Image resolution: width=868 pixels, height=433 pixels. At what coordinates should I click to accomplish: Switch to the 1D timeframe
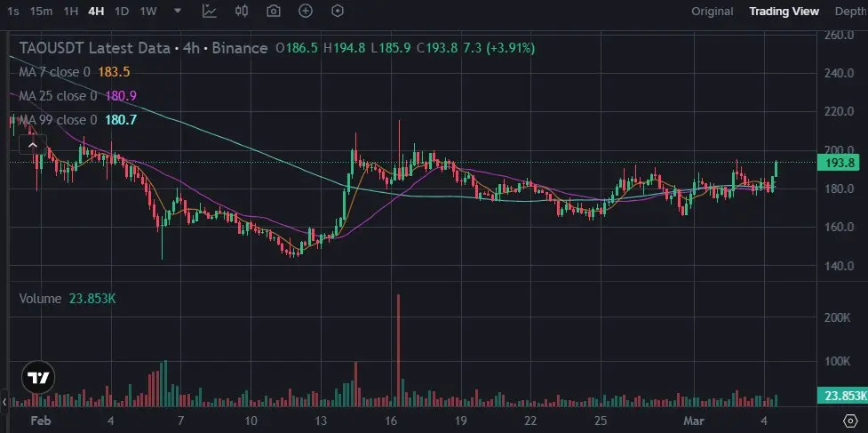[x=122, y=11]
